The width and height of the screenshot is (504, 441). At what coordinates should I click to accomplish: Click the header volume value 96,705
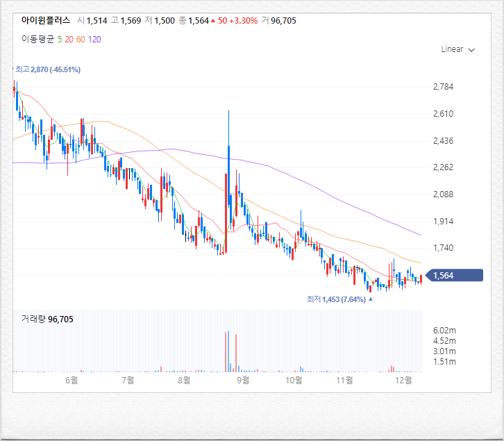[x=283, y=21]
